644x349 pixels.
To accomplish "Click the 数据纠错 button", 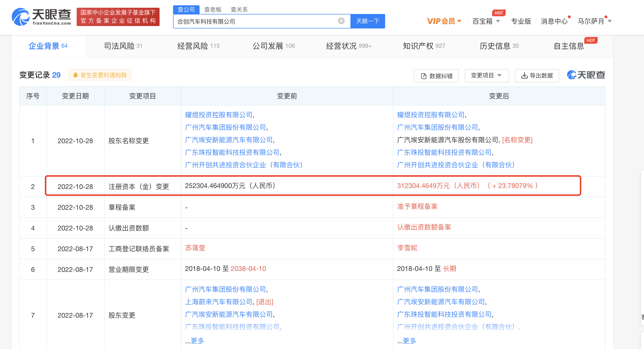I will tap(436, 76).
